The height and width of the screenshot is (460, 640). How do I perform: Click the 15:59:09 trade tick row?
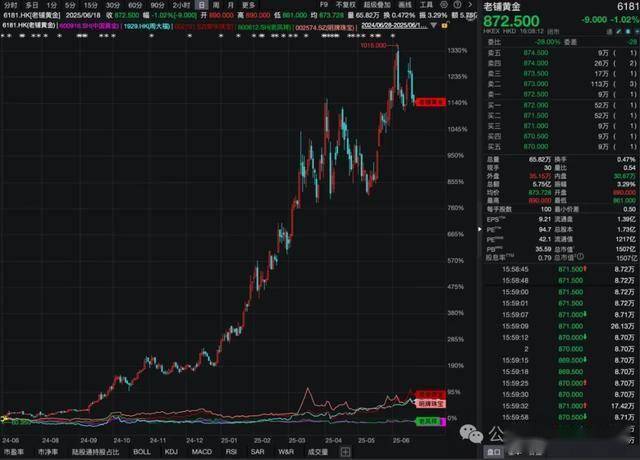(x=562, y=326)
